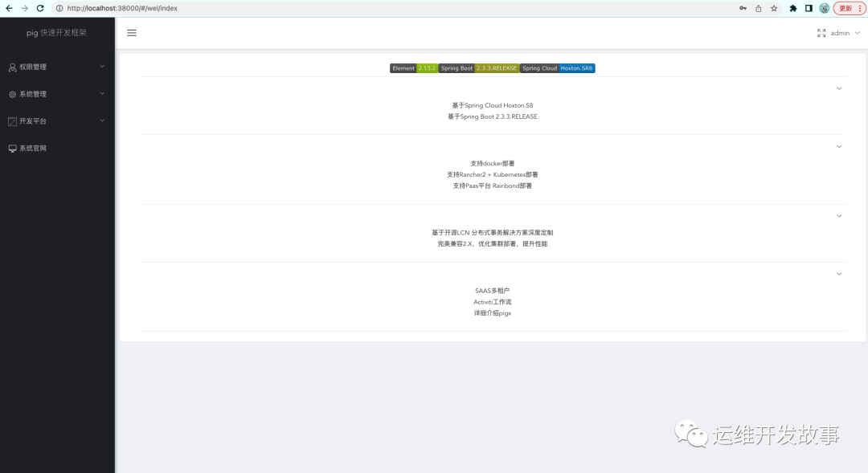Enter fullscreen using the expand icon
Viewport: 868px width, 473px height.
[821, 33]
